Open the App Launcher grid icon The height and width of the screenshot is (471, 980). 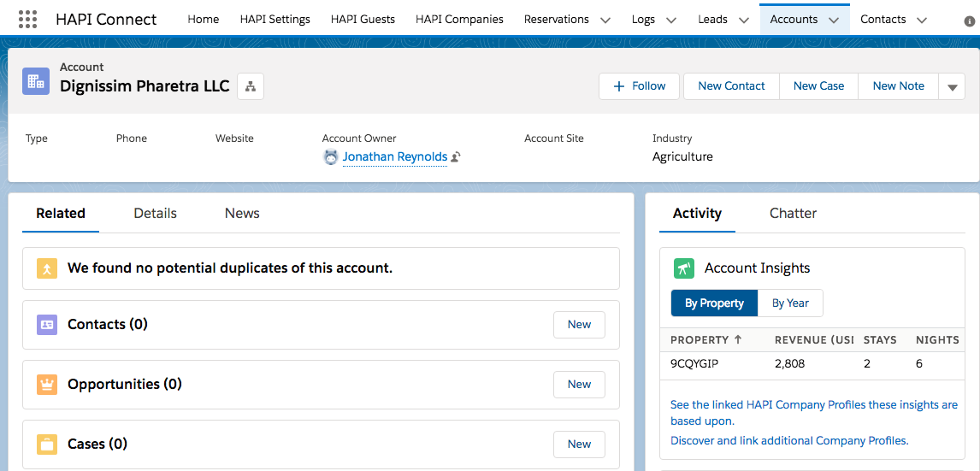[x=28, y=20]
